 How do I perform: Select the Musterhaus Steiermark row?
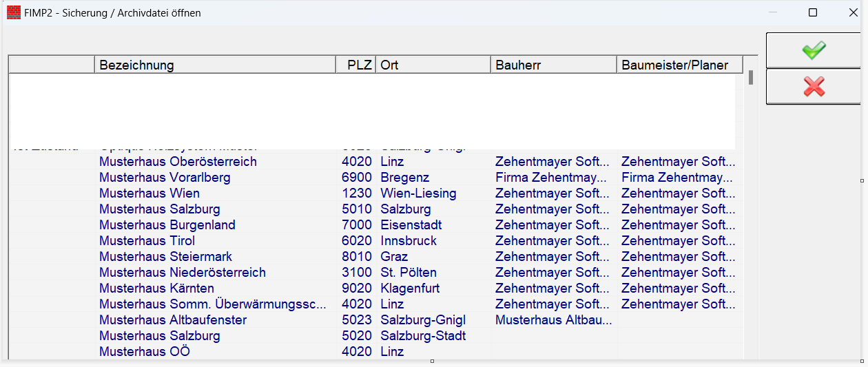point(165,257)
